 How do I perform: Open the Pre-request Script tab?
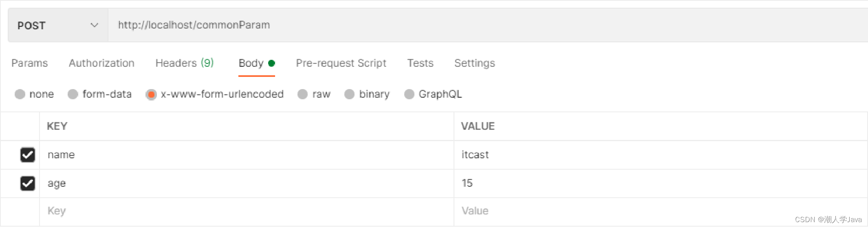click(341, 63)
